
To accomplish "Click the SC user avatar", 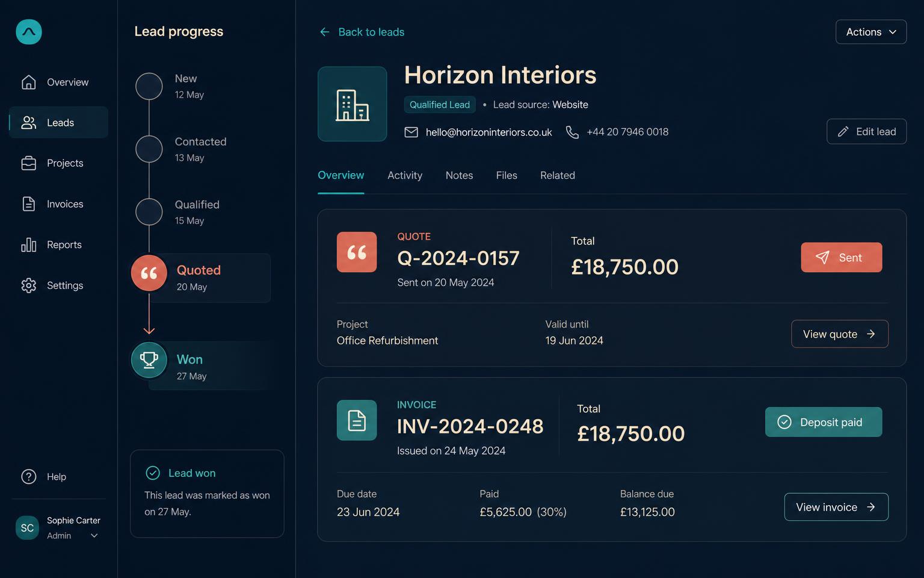I will click(x=28, y=528).
